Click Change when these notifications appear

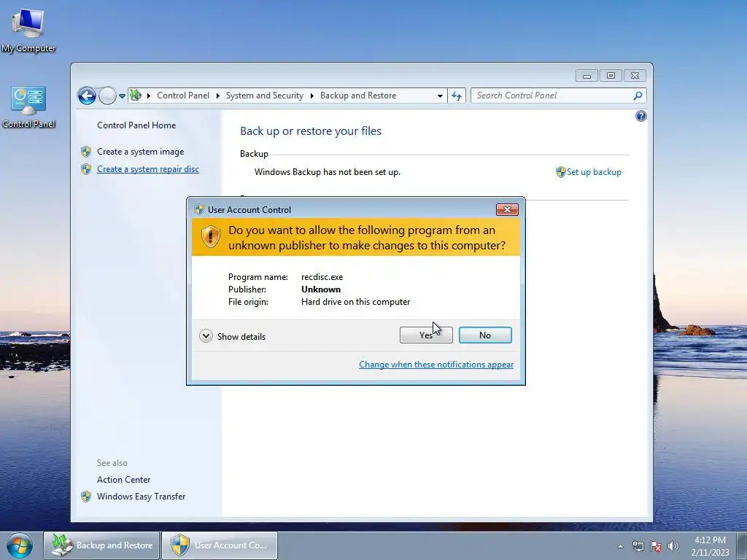(436, 365)
